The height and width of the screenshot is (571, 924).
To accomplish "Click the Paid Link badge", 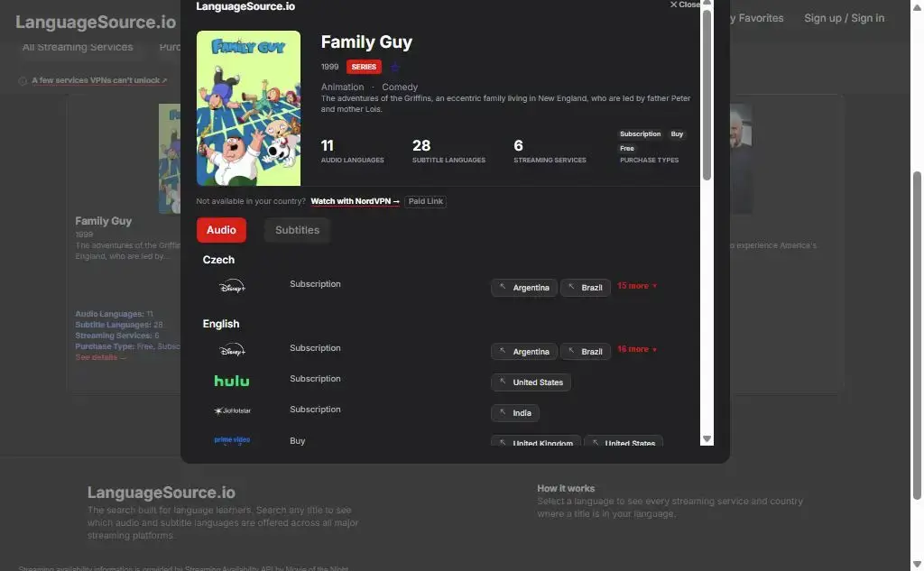I will [x=426, y=201].
